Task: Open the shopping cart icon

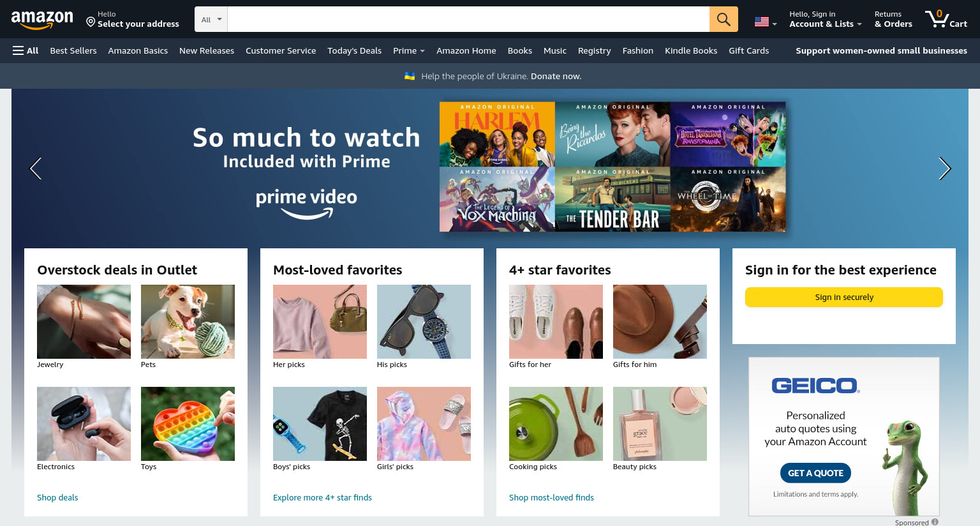Action: coord(946,19)
